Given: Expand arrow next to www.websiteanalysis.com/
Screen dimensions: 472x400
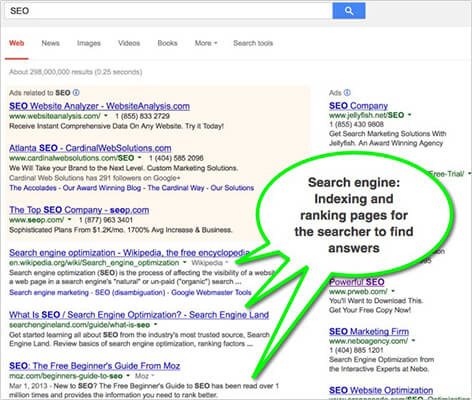Looking at the screenshot, I should (x=106, y=116).
